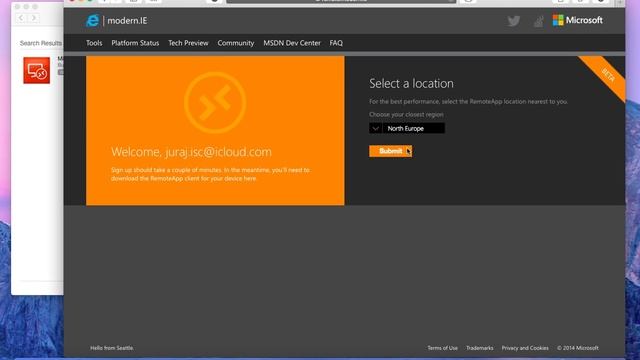Open the modern.IE home link
This screenshot has width=640, height=360.
coord(127,21)
